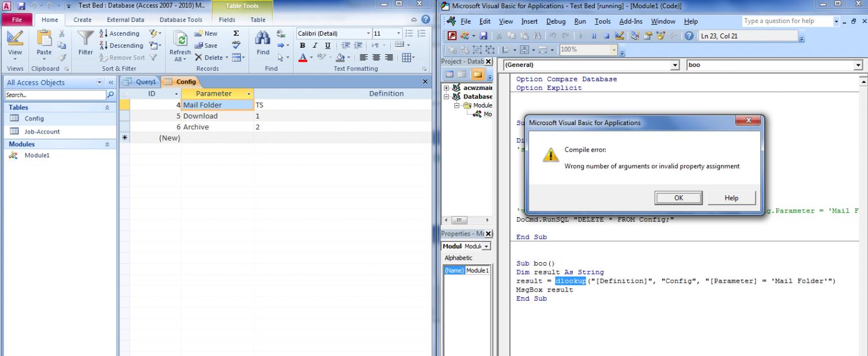Apply bold formatting in Access ribbon
The height and width of the screenshot is (356, 868).
click(302, 46)
